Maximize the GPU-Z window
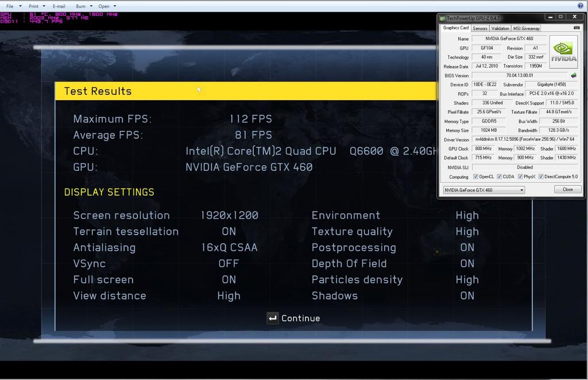 click(560, 17)
